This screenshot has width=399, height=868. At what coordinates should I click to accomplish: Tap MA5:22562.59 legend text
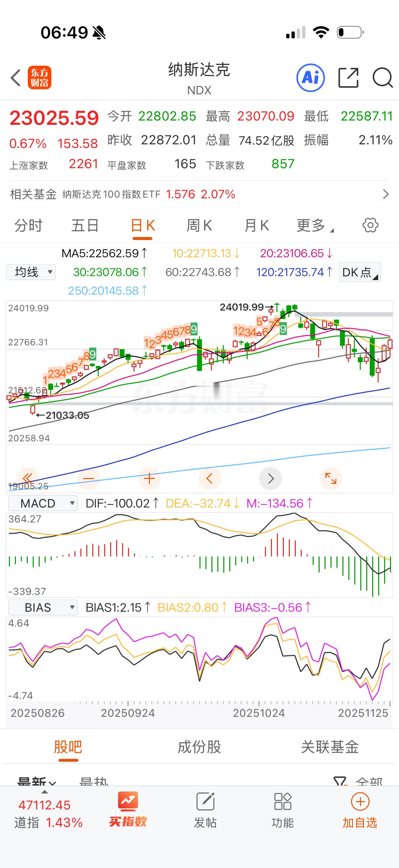click(104, 253)
